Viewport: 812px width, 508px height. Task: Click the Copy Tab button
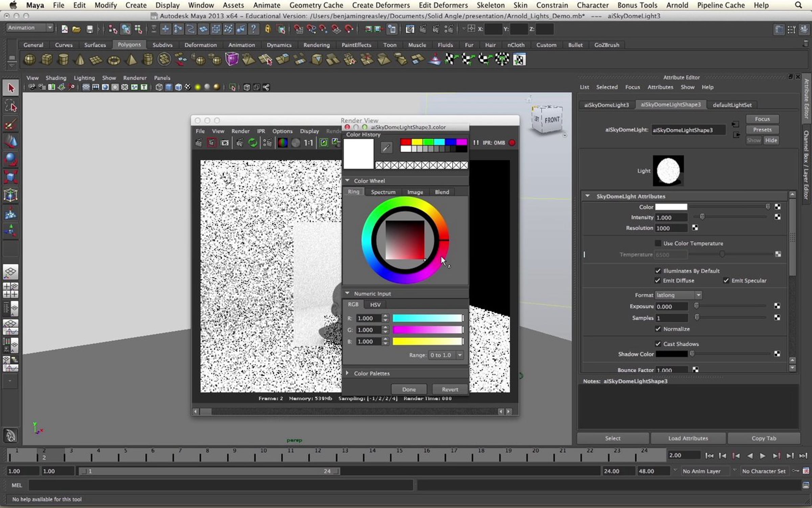pyautogui.click(x=764, y=438)
